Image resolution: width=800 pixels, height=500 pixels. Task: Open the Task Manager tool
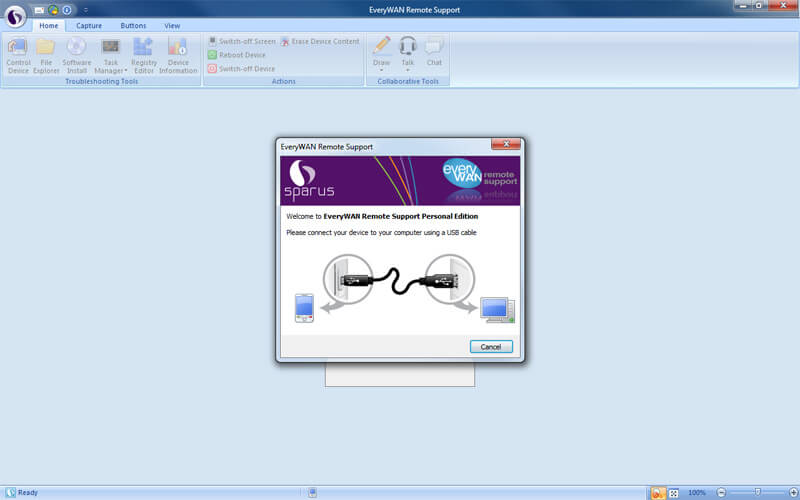(x=111, y=56)
